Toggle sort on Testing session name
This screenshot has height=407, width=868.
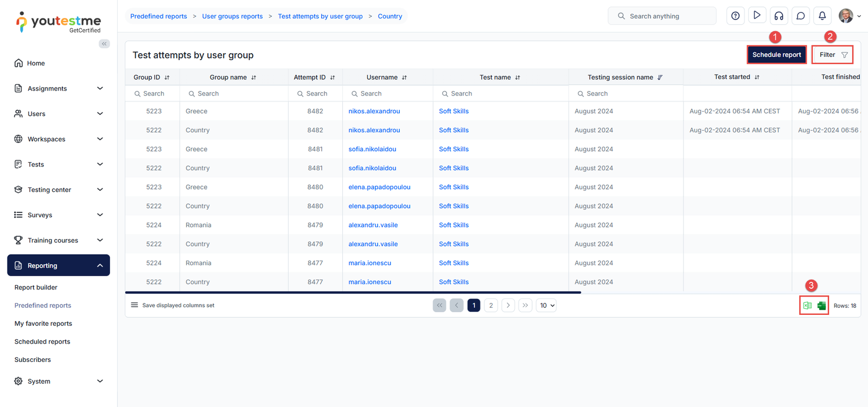pos(660,77)
